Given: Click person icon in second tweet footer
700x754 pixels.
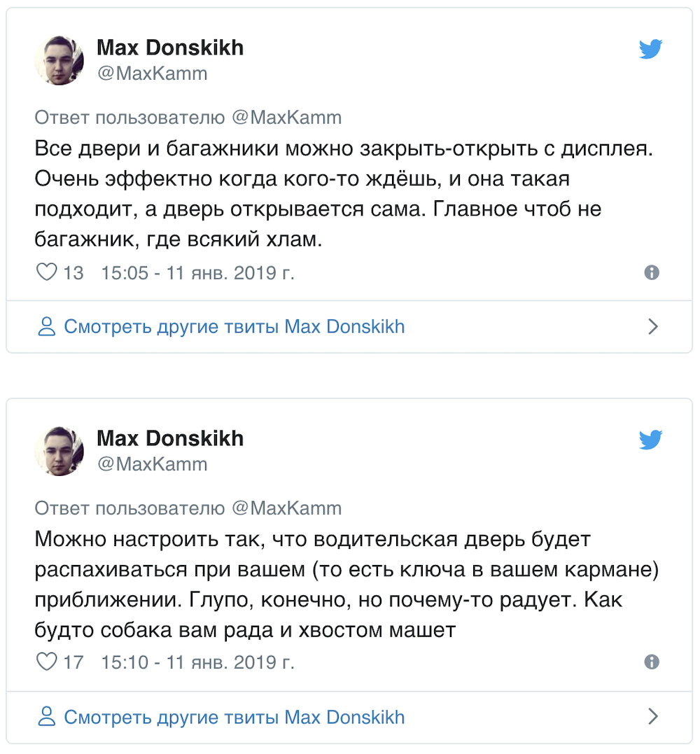Looking at the screenshot, I should [x=47, y=716].
